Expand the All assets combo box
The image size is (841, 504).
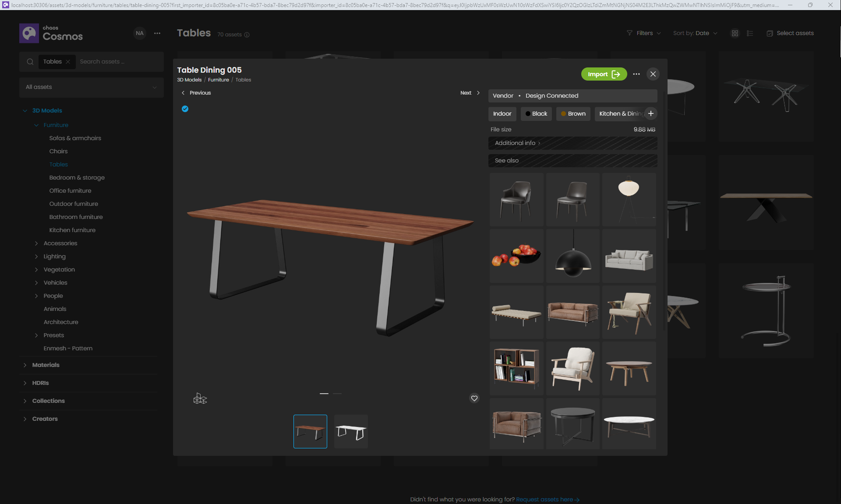coord(91,87)
